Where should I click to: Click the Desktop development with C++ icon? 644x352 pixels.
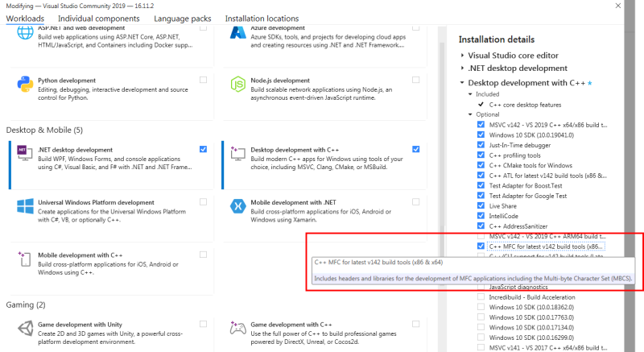point(237,154)
